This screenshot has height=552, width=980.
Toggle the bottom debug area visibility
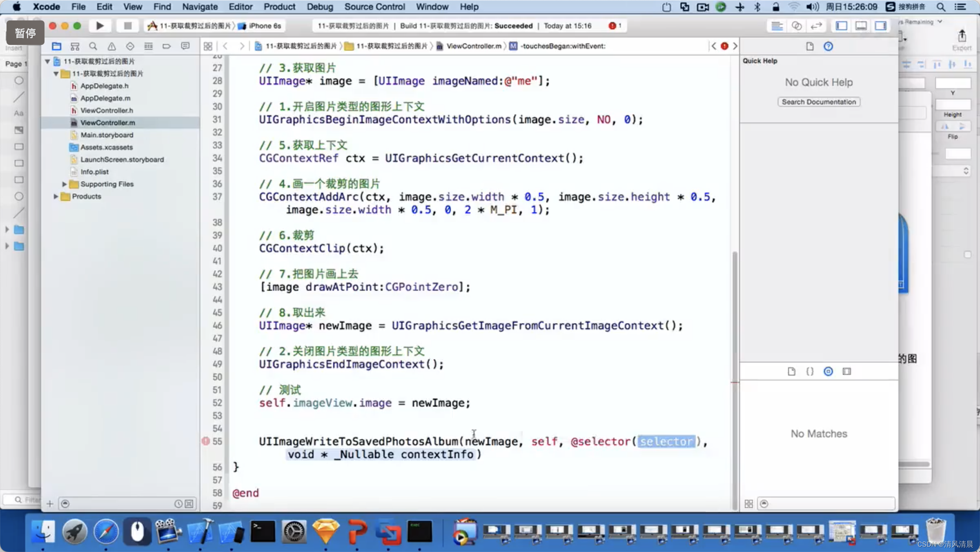pos(861,26)
